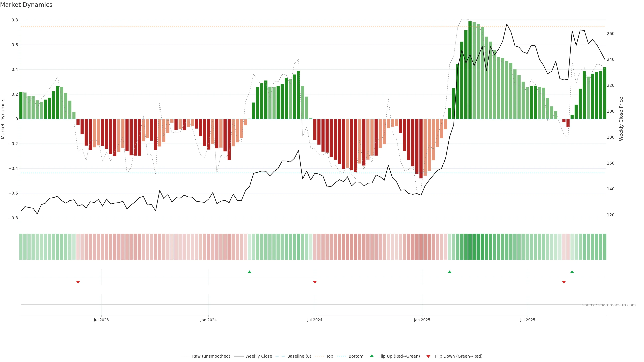
Task: Click the red flip-down triangle before Jul 2023
Action: pos(78,282)
